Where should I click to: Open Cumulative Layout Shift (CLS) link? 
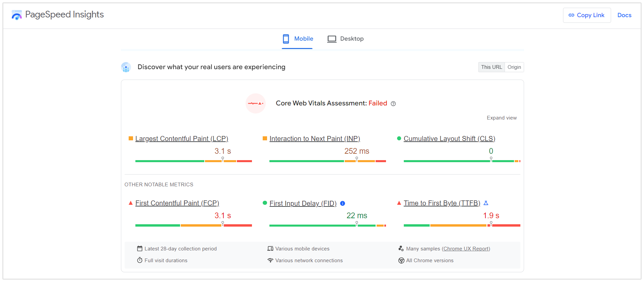pos(449,139)
